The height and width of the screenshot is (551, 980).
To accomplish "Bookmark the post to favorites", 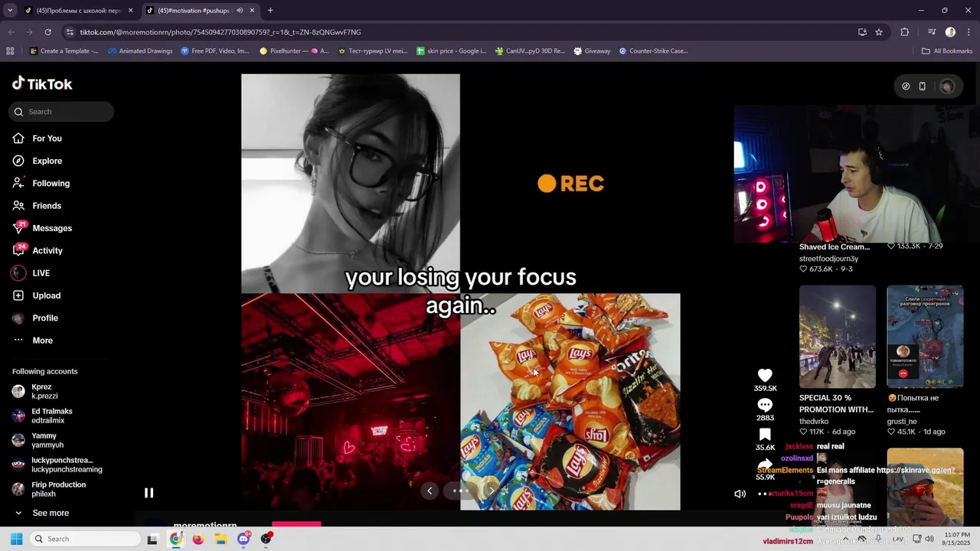I will [765, 435].
